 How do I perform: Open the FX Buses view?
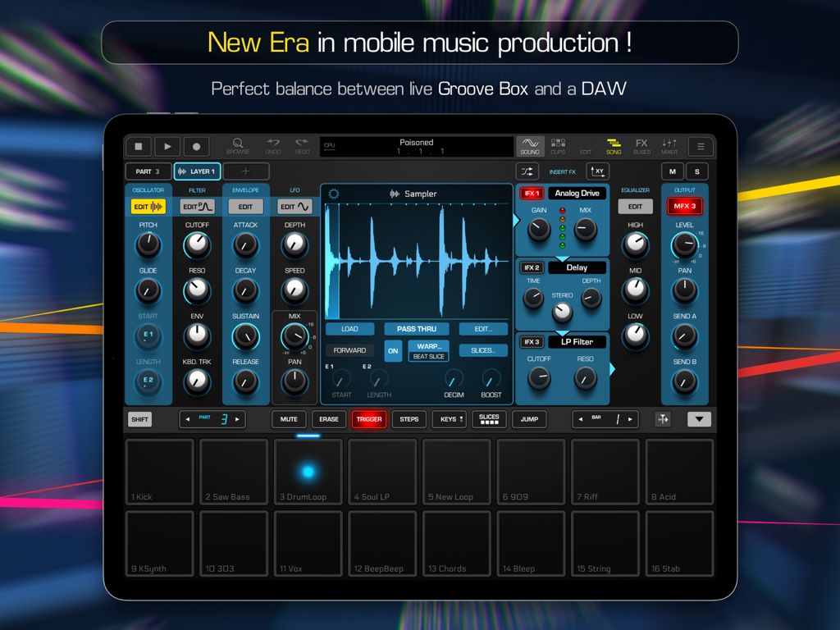[x=641, y=146]
